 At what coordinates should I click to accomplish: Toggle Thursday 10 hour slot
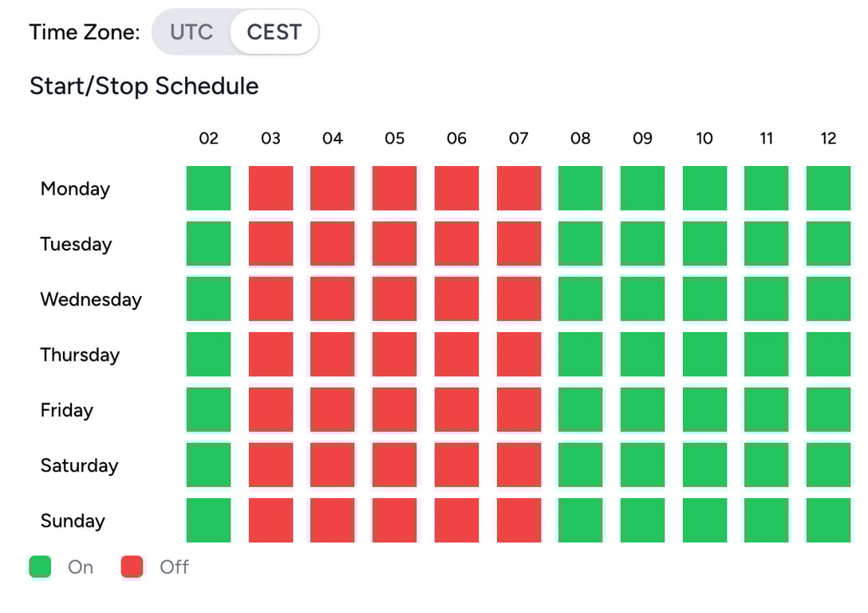click(x=704, y=354)
